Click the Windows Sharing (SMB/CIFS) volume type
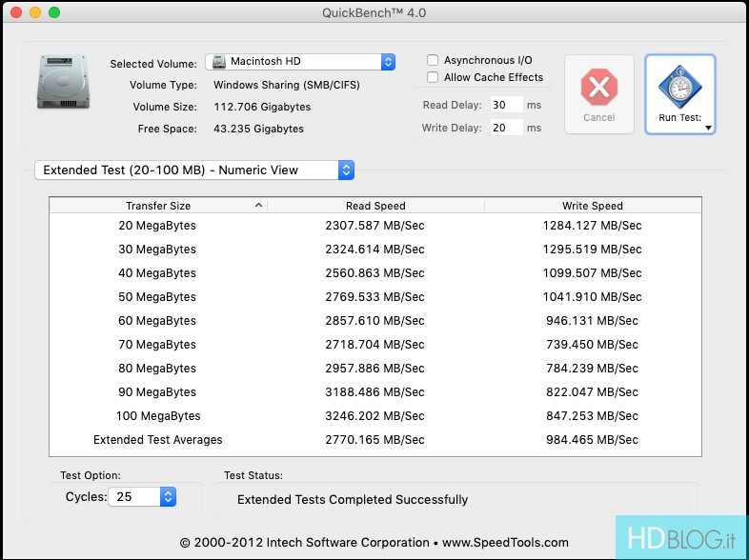 (x=287, y=85)
